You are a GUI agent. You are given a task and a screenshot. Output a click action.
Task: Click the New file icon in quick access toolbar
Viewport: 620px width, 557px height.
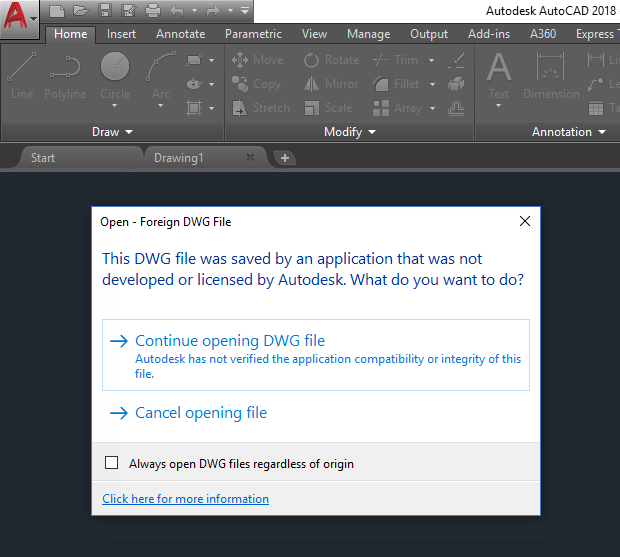pyautogui.click(x=57, y=11)
